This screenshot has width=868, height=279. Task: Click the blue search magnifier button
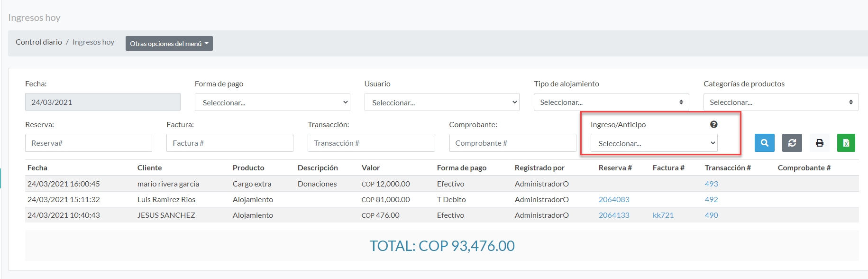pyautogui.click(x=764, y=143)
